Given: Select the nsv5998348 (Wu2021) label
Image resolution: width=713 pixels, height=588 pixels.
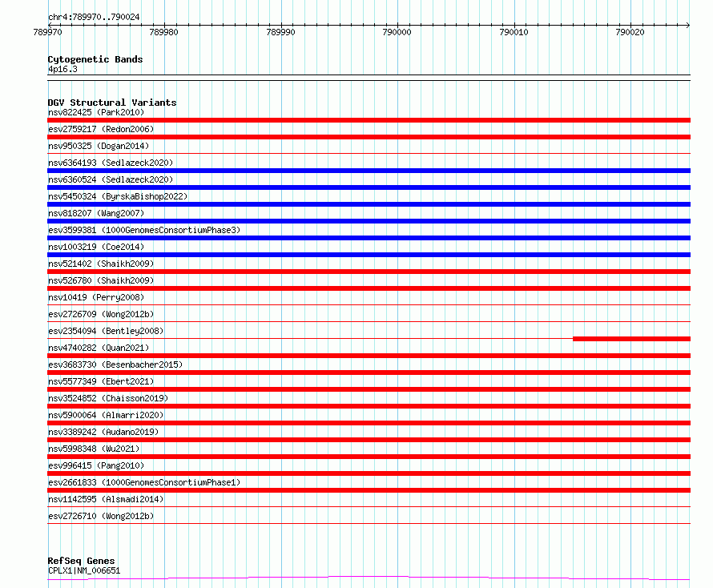Looking at the screenshot, I should [x=94, y=449].
